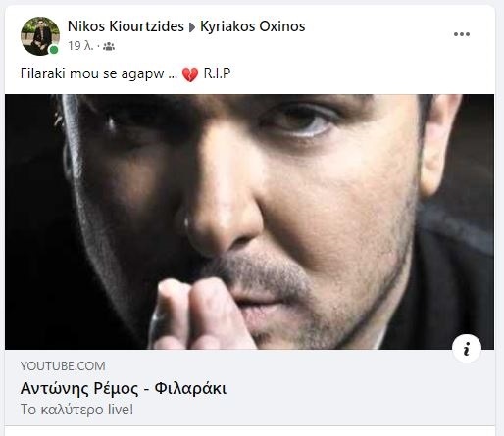Open the Αντώνης Ρέμος - Φιλαράκι link title
504x436 pixels.
click(x=124, y=388)
